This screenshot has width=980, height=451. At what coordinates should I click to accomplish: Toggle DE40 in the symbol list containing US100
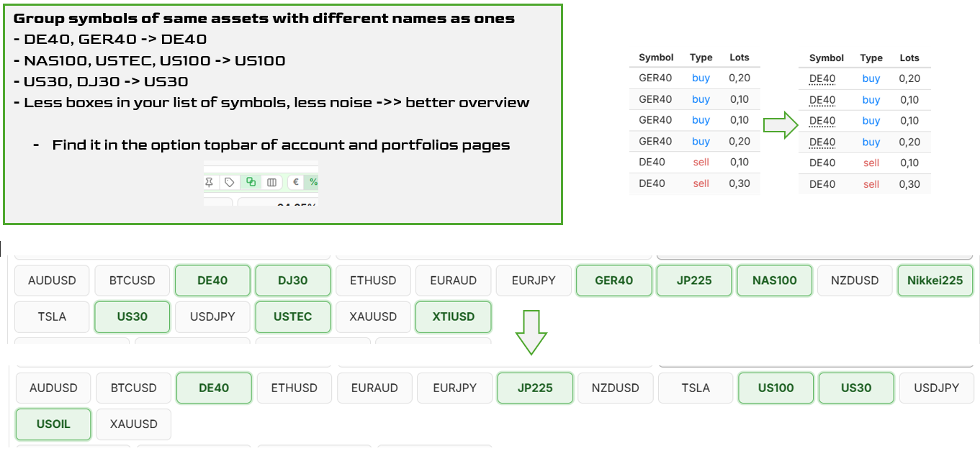tap(214, 388)
